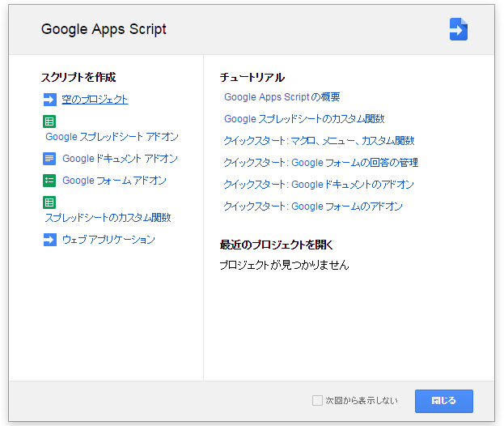The width and height of the screenshot is (504, 426).
Task: Click the 最近のプロジェクトを開く heading
Action: tap(277, 245)
